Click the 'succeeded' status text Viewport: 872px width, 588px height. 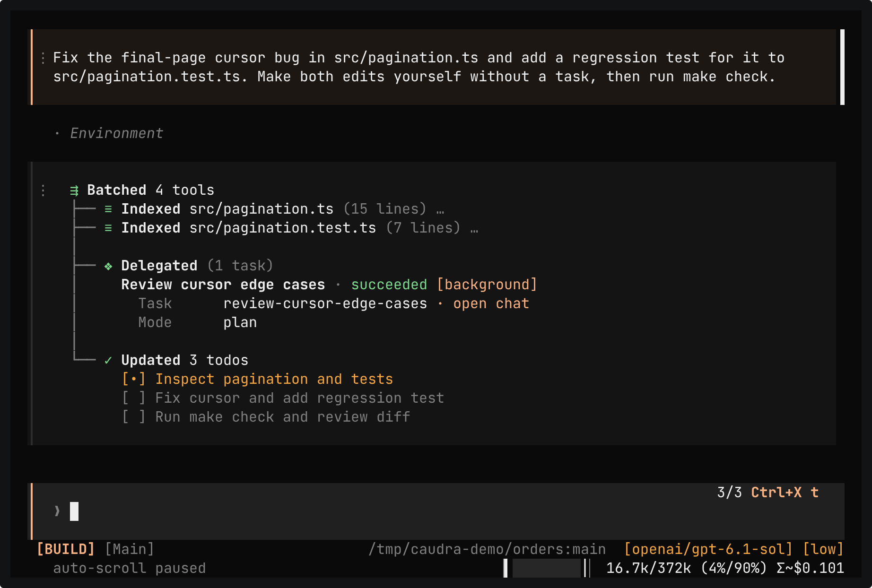pyautogui.click(x=389, y=285)
